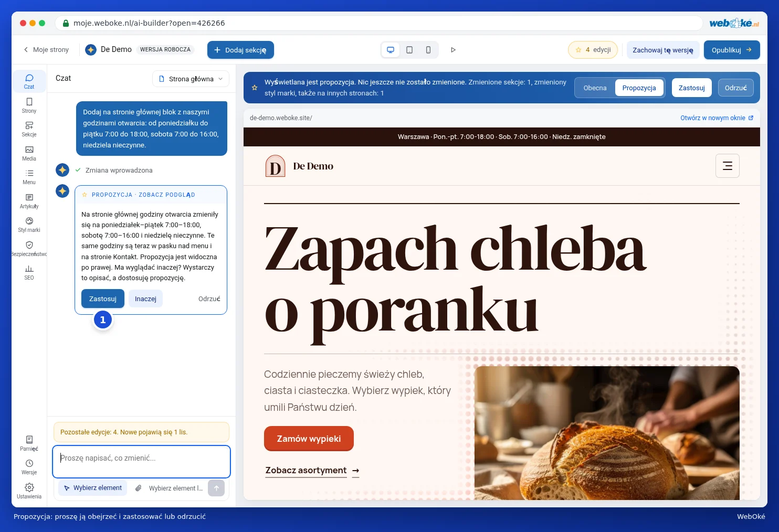Click the 4 edycji counter badge
779x532 pixels.
[x=593, y=50]
